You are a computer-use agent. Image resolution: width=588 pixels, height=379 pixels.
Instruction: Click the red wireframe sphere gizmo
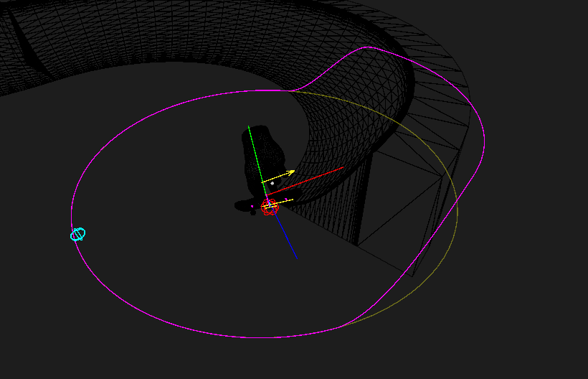(x=270, y=207)
